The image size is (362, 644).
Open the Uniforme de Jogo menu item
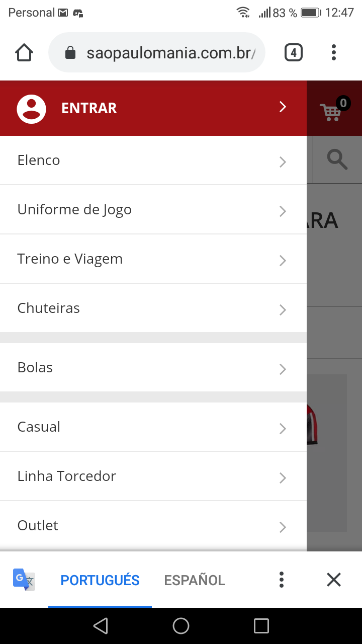point(74,209)
